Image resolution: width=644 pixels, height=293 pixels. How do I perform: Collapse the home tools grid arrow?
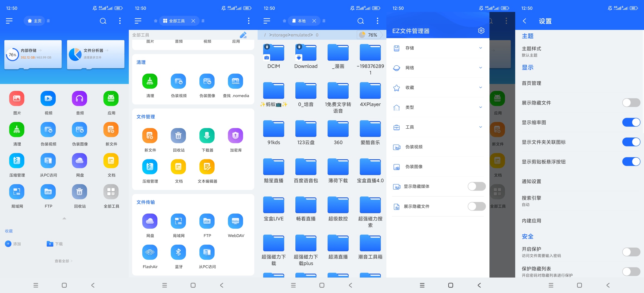64,218
